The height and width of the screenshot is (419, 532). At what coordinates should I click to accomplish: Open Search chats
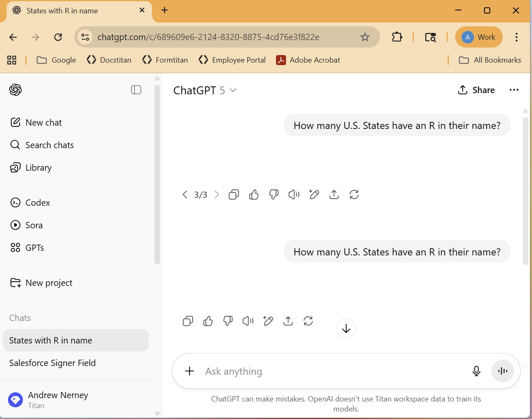[x=42, y=145]
